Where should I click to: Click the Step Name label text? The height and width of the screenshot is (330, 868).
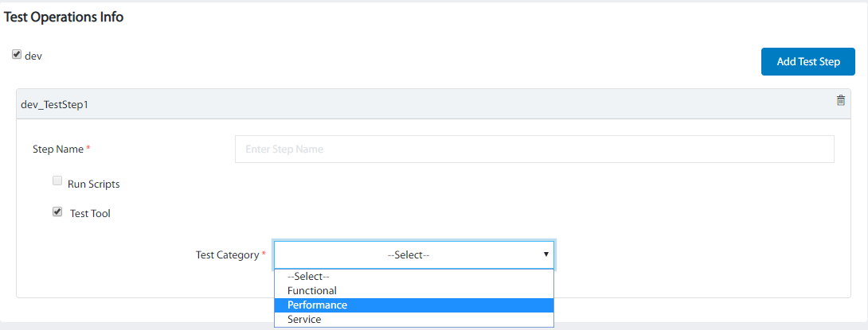[x=58, y=149]
